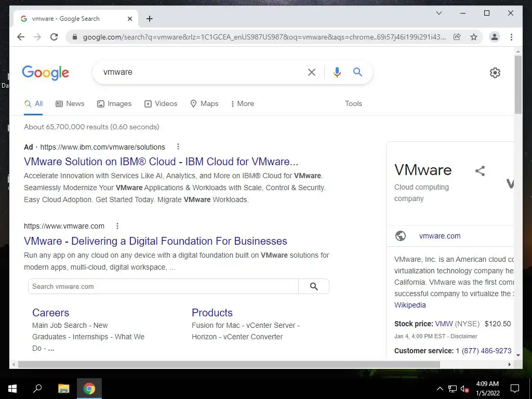The image size is (532, 399).
Task: Open options for vmware.com result
Action: click(x=117, y=226)
